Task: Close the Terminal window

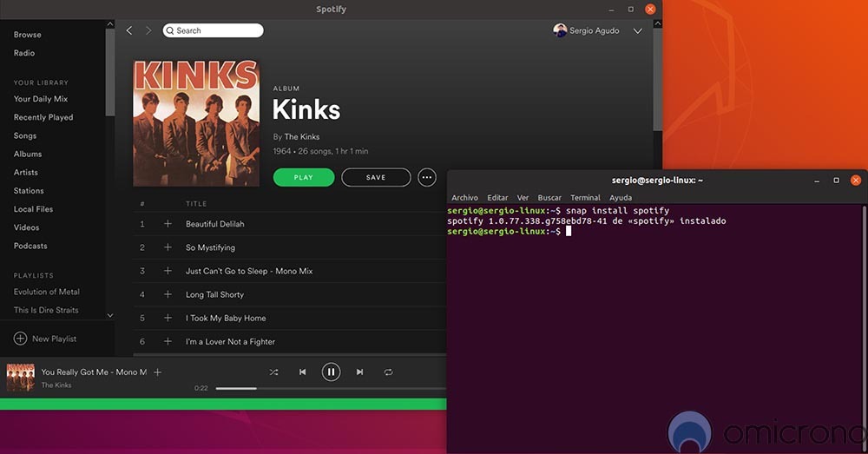Action: click(856, 181)
